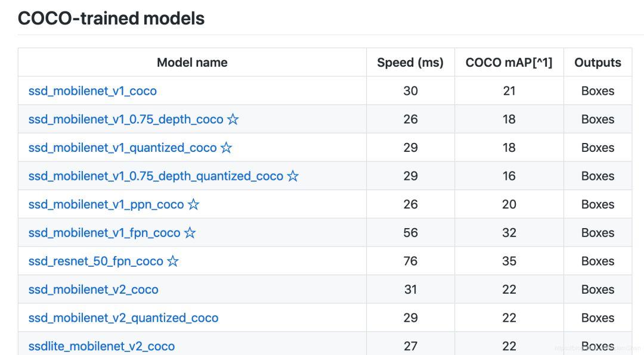Click ssdlite_mobilenet_v2_coco model link
The image size is (644, 355).
tap(101, 346)
